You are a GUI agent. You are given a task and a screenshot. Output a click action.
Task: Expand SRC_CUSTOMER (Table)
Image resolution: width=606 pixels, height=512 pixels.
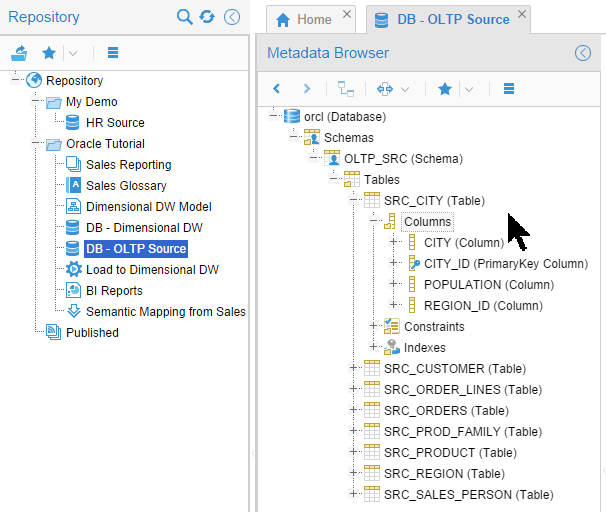(354, 367)
